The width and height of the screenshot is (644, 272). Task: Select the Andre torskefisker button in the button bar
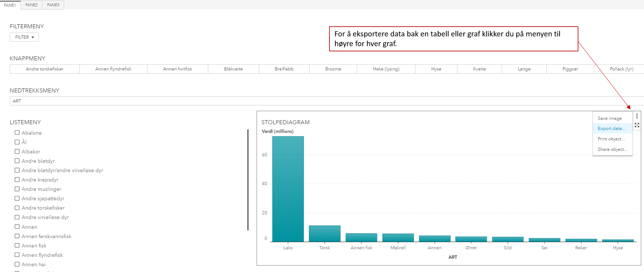coord(45,69)
